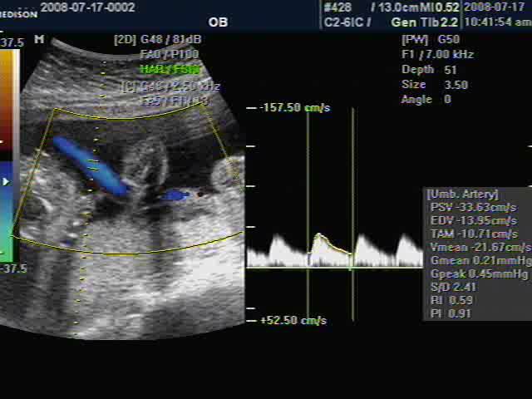This screenshot has height=399, width=532.
Task: Click the M probe orientation marker
Action: [x=39, y=39]
